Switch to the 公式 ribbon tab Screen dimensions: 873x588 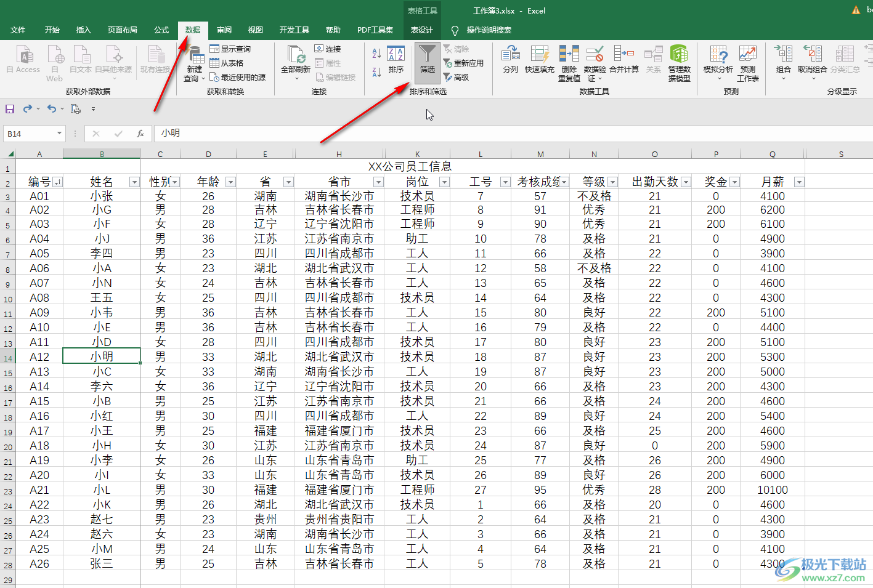(161, 30)
